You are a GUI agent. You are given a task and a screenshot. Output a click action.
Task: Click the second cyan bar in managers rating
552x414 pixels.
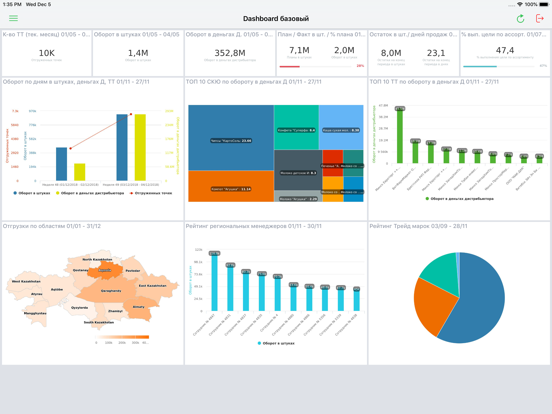click(230, 288)
